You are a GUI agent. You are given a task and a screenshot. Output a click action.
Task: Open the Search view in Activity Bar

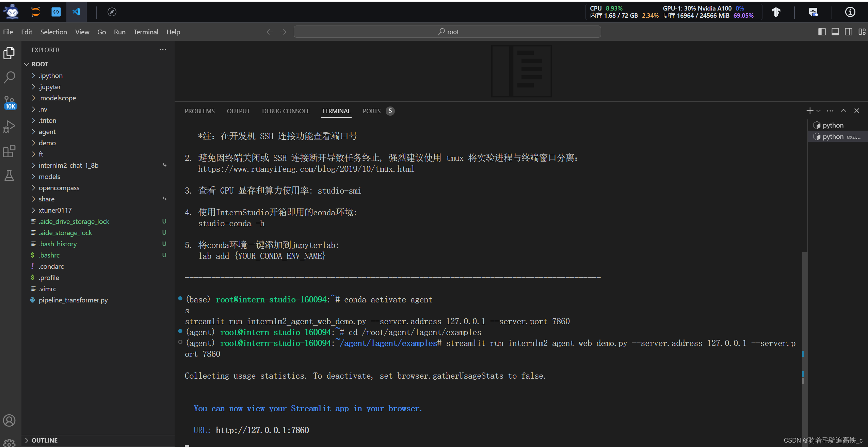point(9,77)
